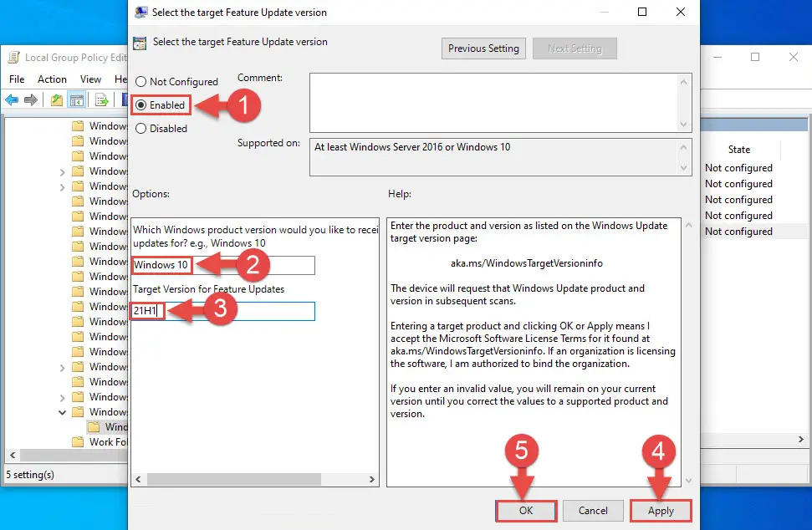Go back in Group Policy Editor toolbar
812x530 pixels.
(x=12, y=99)
